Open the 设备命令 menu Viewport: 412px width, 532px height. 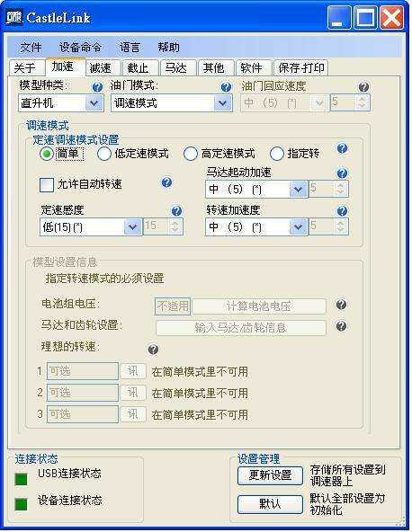click(80, 47)
